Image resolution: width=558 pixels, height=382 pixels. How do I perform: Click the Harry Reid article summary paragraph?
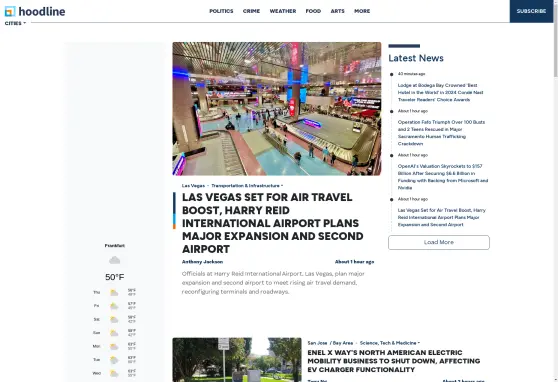[273, 283]
